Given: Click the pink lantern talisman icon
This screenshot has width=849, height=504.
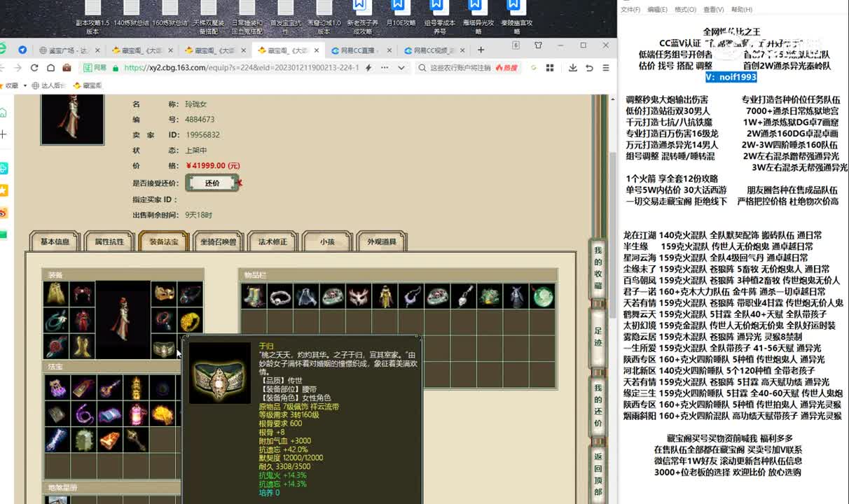Looking at the screenshot, I should pyautogui.click(x=136, y=414).
